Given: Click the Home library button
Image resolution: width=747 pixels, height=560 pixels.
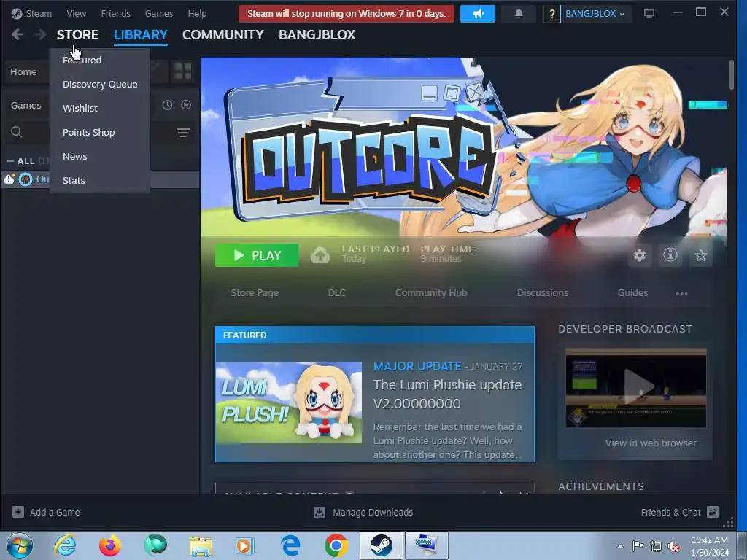Looking at the screenshot, I should point(24,72).
